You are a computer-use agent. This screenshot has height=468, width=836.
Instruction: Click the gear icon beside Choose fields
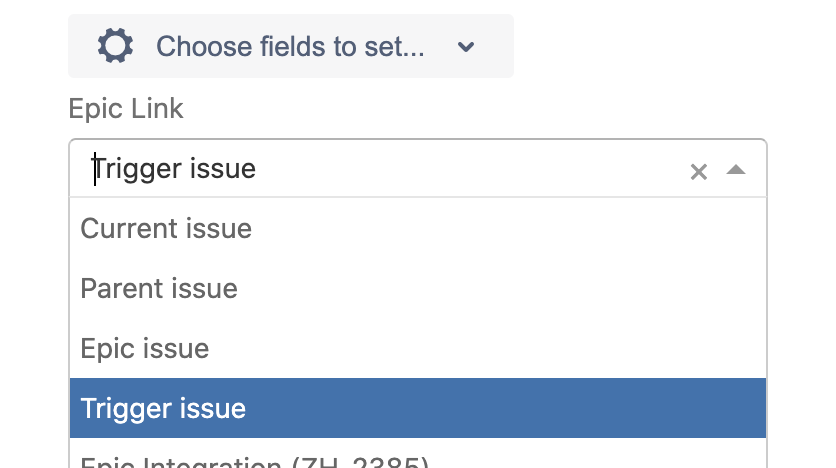click(115, 46)
